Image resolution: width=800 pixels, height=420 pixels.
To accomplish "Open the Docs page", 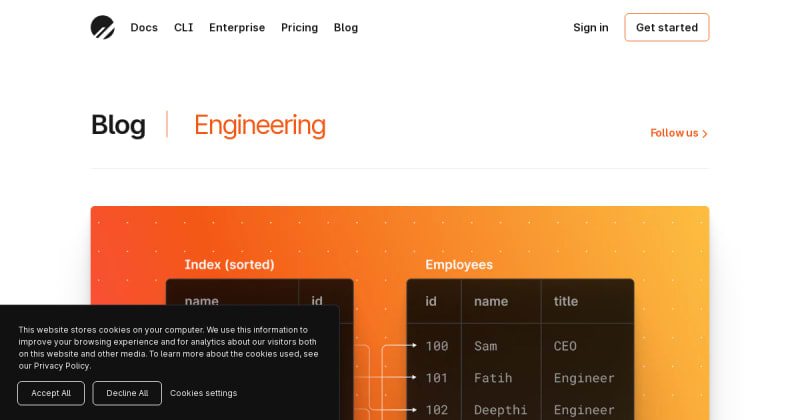I will (144, 27).
